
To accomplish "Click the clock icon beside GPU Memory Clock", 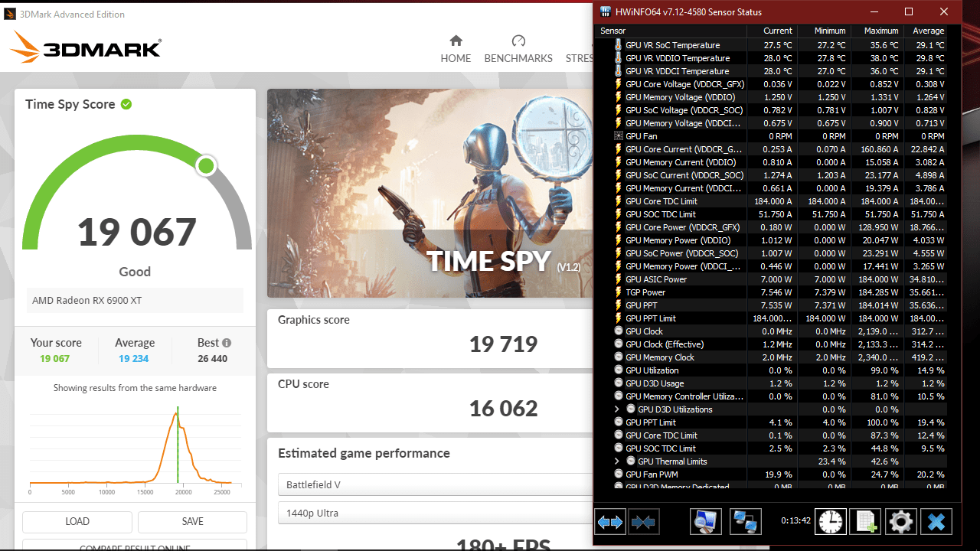I will pyautogui.click(x=619, y=357).
